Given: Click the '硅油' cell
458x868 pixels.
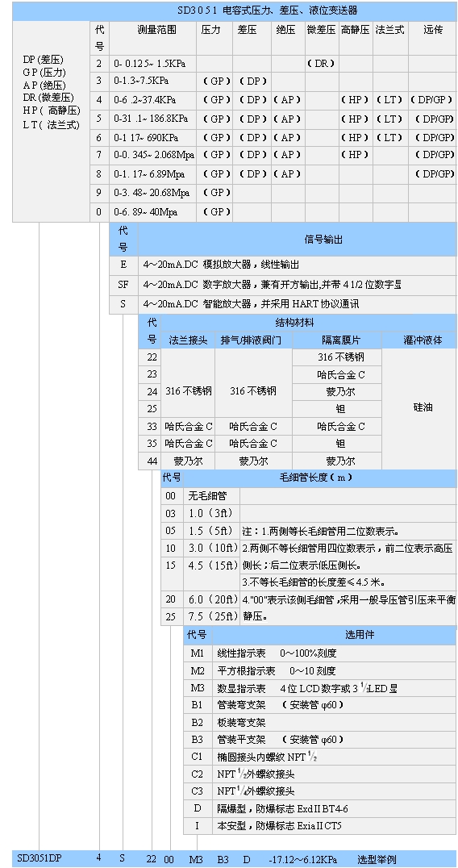Looking at the screenshot, I should (423, 408).
